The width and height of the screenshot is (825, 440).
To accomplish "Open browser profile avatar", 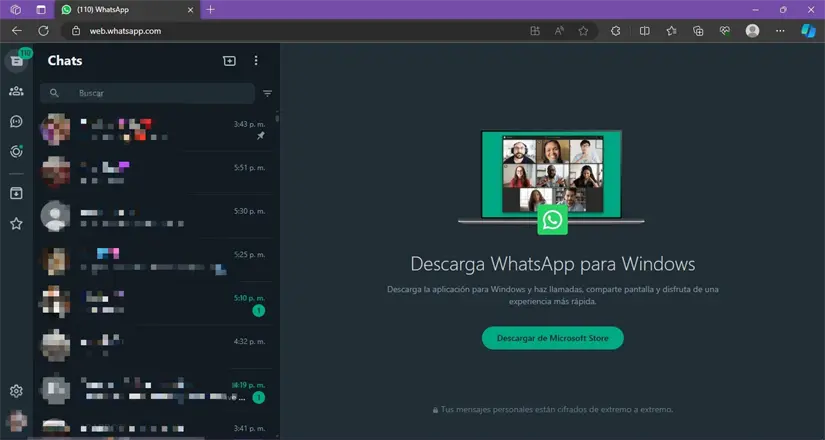I will 752,31.
